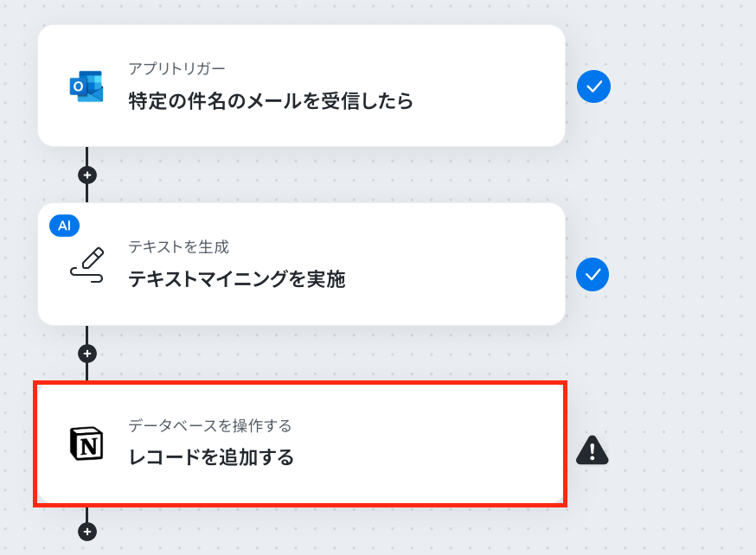Open the 特定の件名のメールを受信したら trigger card
The width and height of the screenshot is (756, 555).
[301, 86]
